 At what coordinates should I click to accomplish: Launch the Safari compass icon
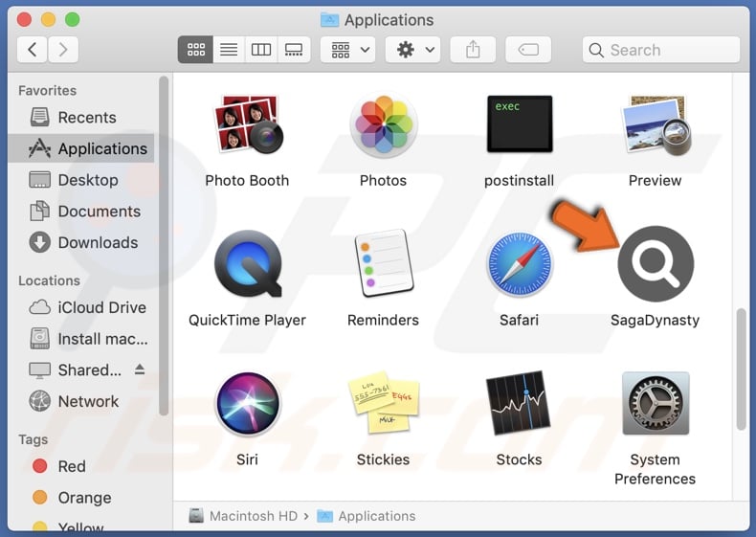click(520, 264)
